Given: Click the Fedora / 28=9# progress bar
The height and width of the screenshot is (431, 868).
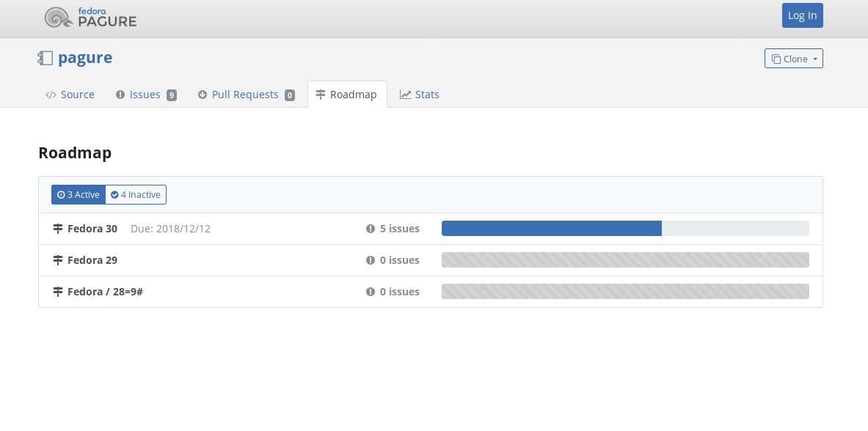Looking at the screenshot, I should coord(626,292).
